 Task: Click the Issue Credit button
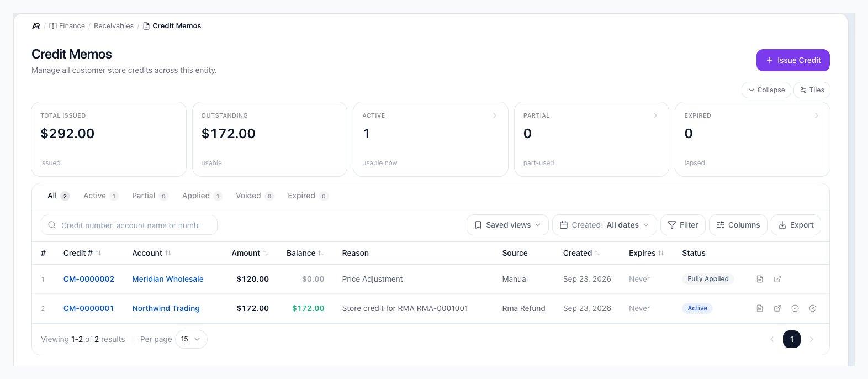click(793, 60)
